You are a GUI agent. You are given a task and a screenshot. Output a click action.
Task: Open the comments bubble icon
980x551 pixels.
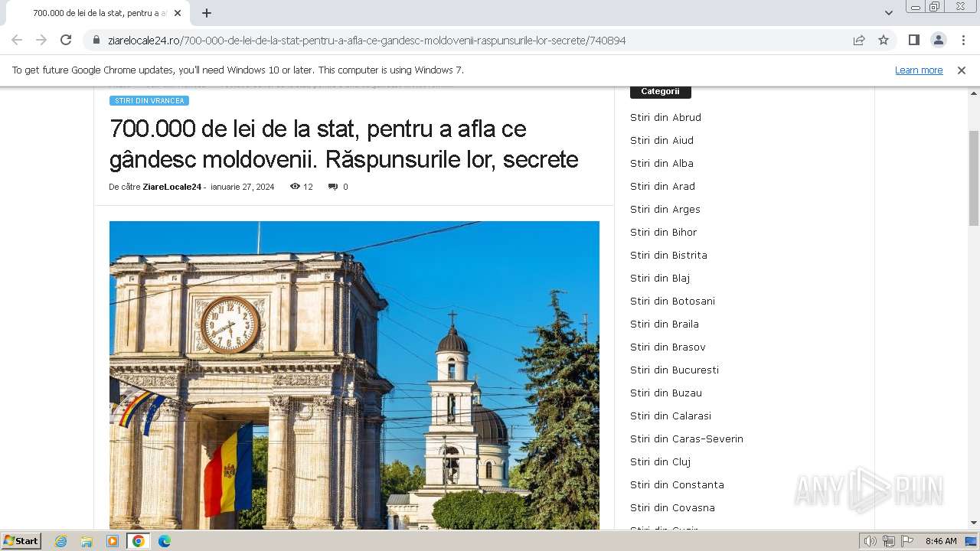(x=332, y=187)
